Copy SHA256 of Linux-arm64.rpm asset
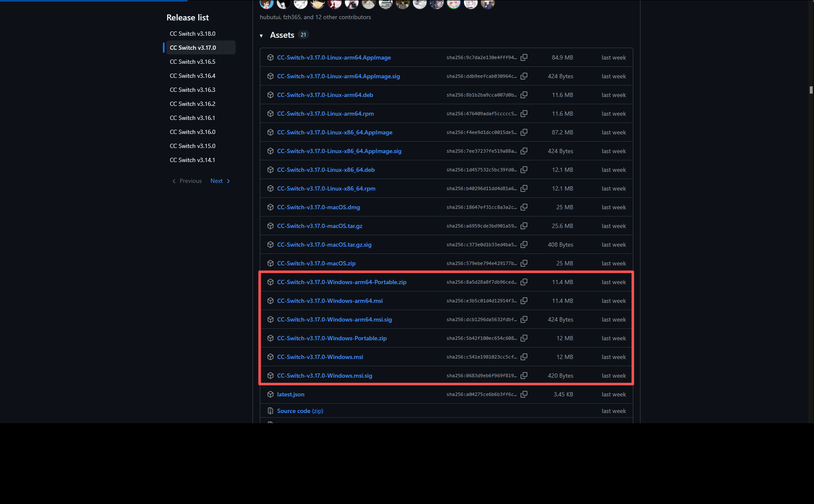The height and width of the screenshot is (504, 814). [x=524, y=114]
